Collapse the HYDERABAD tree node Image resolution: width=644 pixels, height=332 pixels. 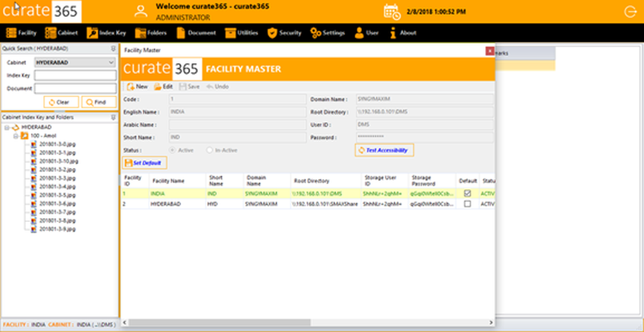click(6, 127)
